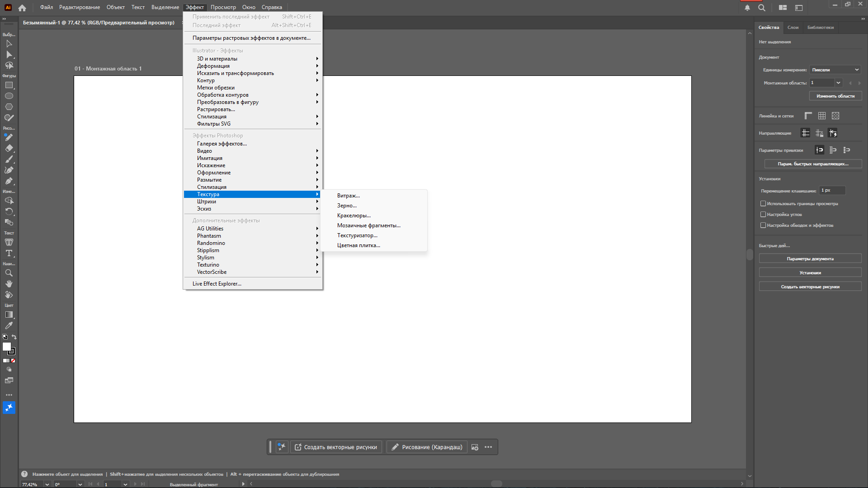Viewport: 868px width, 488px height.
Task: Select the Rotate tool
Action: pos(9,211)
